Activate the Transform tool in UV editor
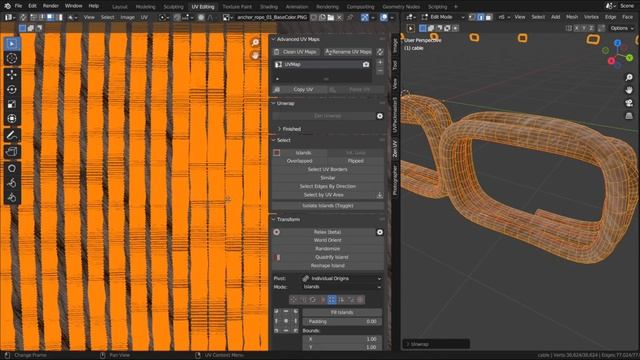Image resolution: width=640 pixels, height=360 pixels. click(x=12, y=119)
